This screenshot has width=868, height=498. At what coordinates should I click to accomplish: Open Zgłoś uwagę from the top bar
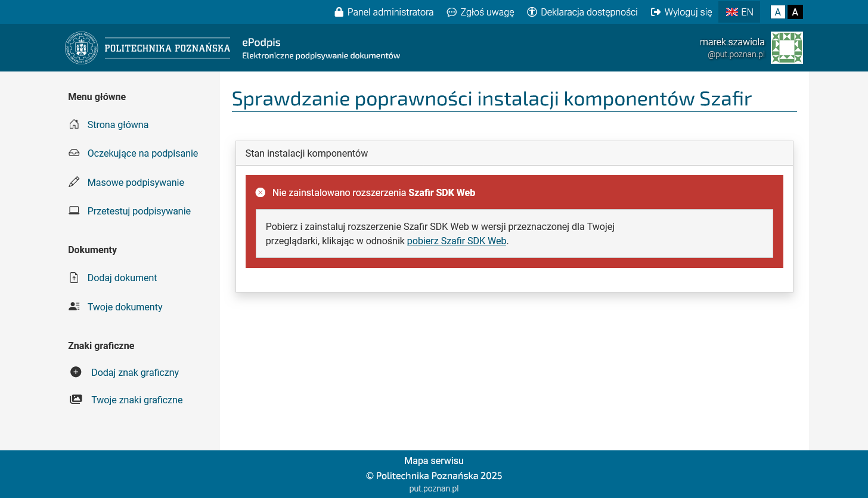click(x=480, y=12)
